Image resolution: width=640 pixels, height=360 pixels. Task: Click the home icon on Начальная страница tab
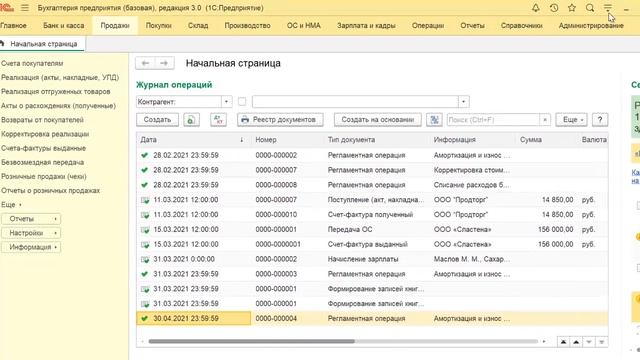tap(2, 44)
